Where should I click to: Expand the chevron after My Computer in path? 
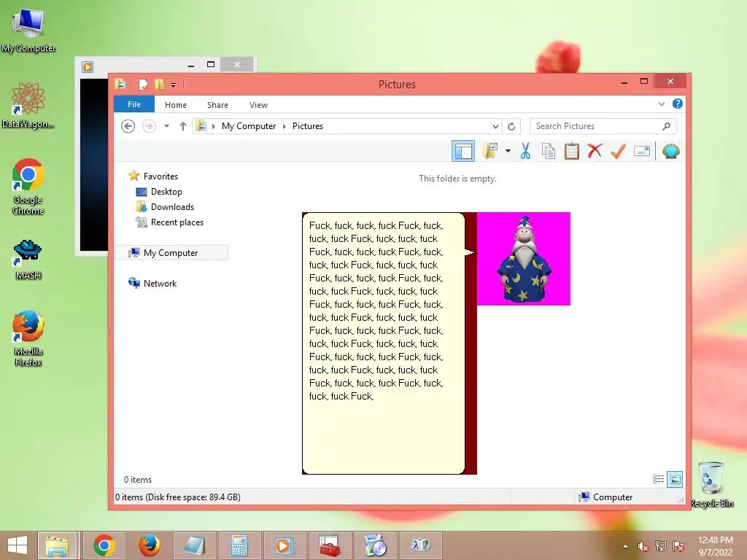285,126
